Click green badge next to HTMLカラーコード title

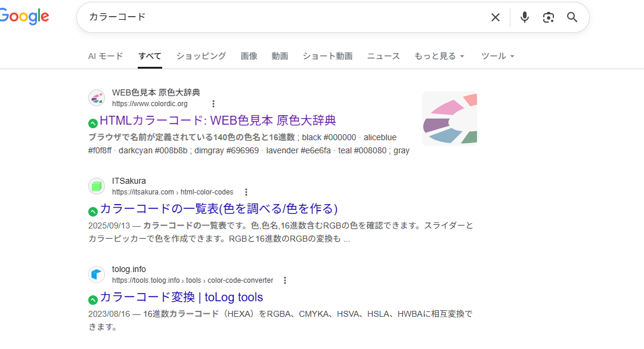tap(92, 123)
